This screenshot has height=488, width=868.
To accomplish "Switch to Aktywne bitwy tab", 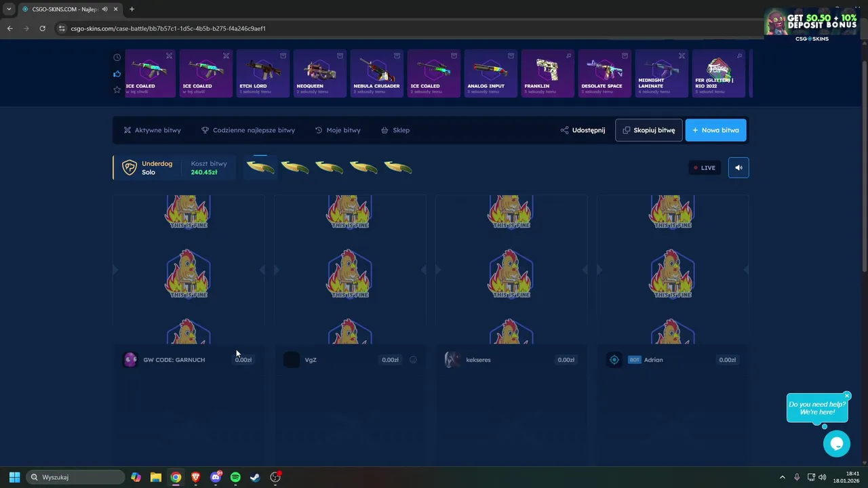I will click(152, 130).
